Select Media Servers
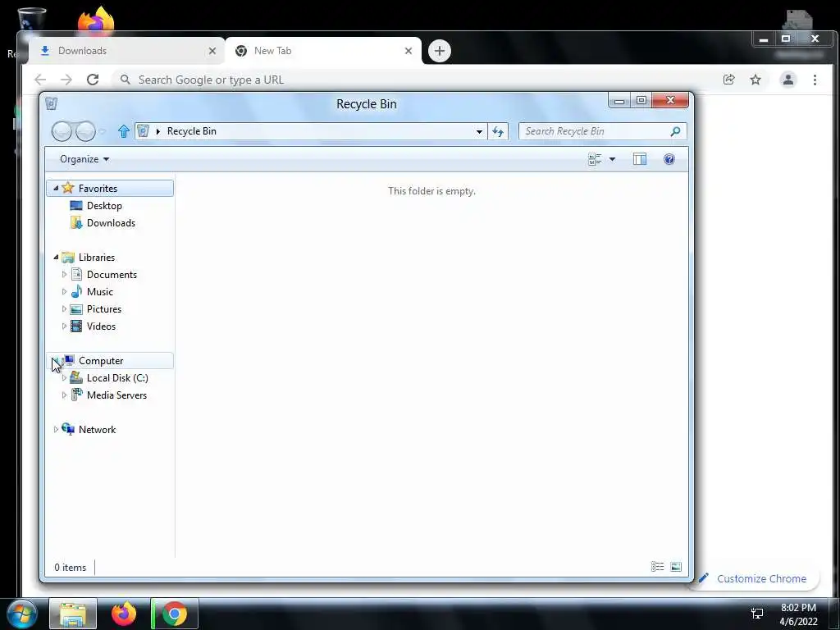 [x=116, y=395]
